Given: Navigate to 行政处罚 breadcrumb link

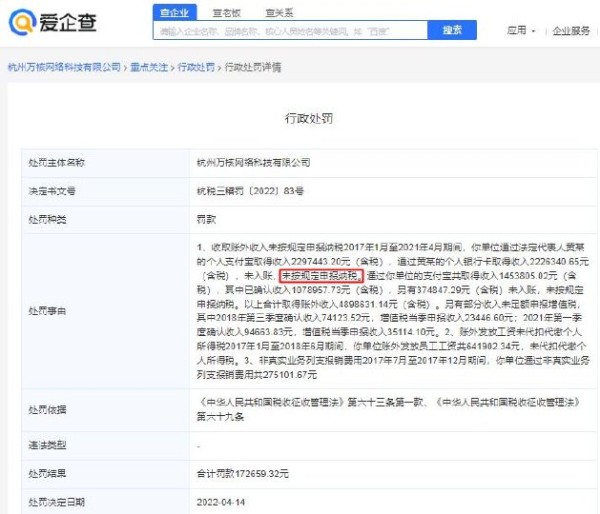Looking at the screenshot, I should point(197,67).
